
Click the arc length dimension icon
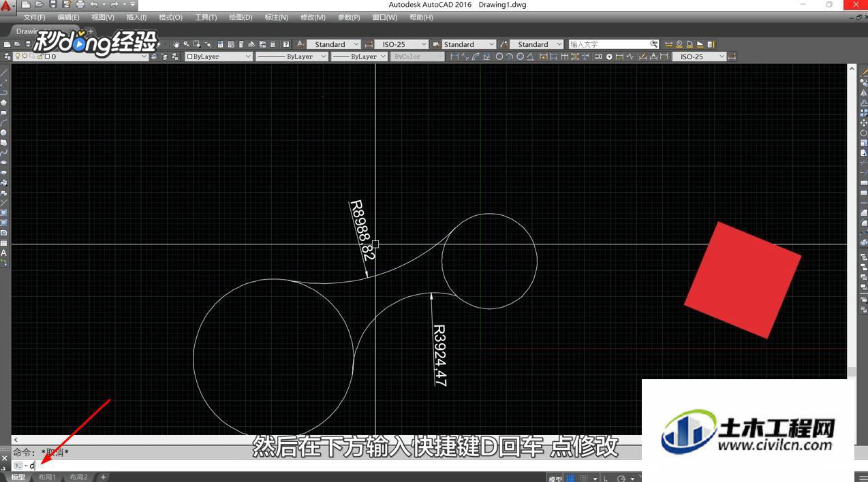[476, 57]
